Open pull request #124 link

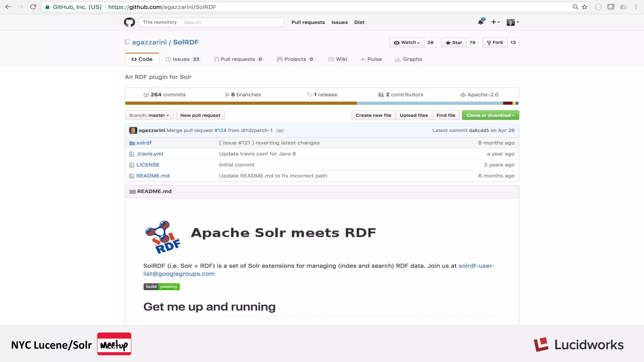(x=220, y=130)
